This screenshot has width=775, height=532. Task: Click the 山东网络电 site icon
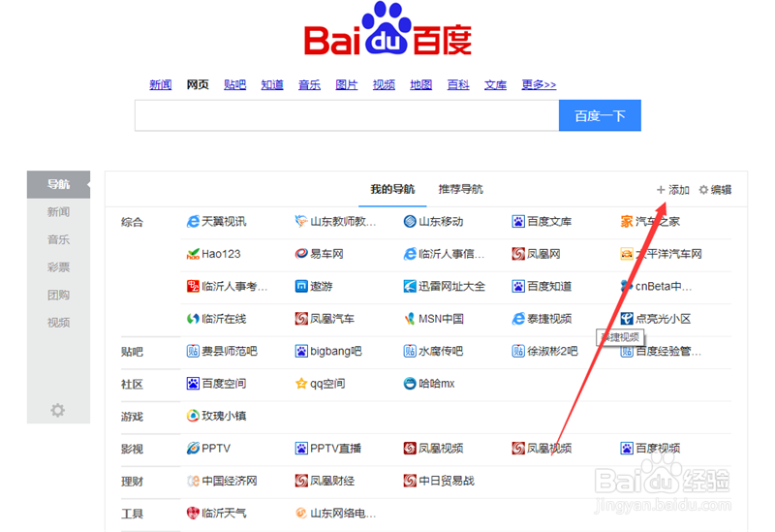(x=301, y=514)
